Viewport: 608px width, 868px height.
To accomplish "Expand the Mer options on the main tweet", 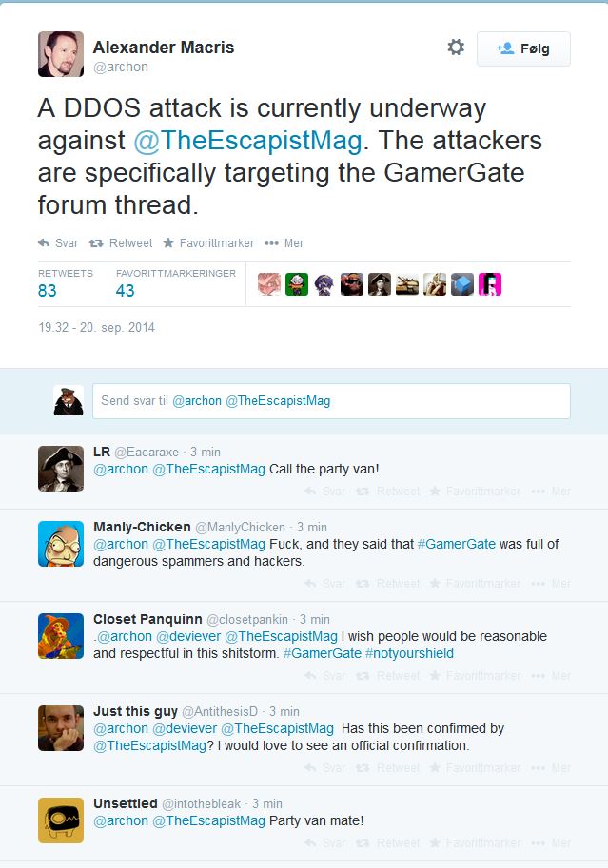I will pyautogui.click(x=284, y=243).
